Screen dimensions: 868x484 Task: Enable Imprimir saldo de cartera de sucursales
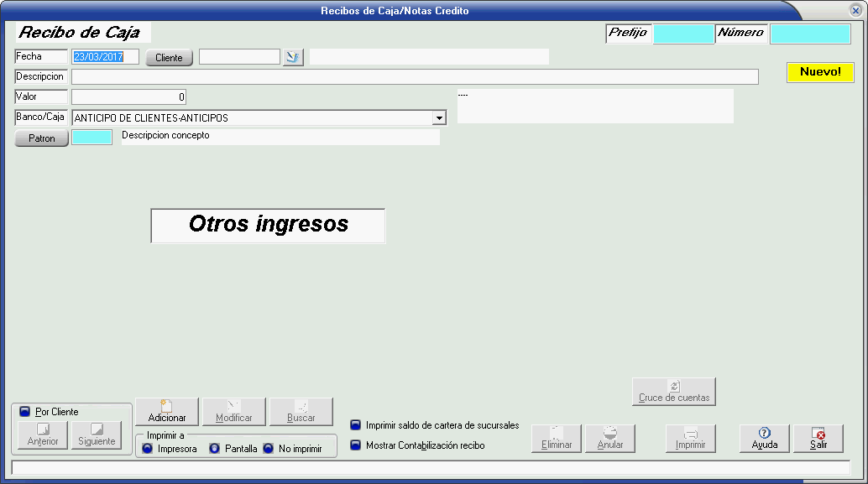pyautogui.click(x=356, y=425)
